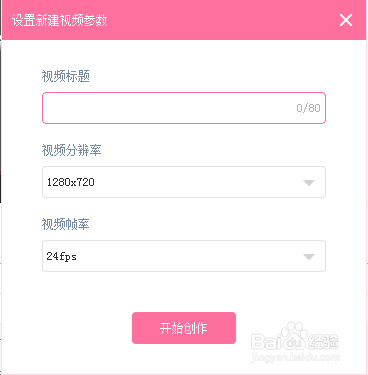Click the 设置新建视频参数 dialog title text
The height and width of the screenshot is (375, 368).
pyautogui.click(x=60, y=20)
